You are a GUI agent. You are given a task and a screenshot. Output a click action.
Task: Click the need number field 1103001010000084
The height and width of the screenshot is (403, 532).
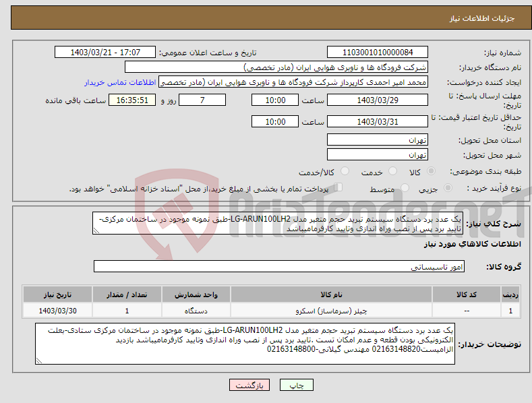pyautogui.click(x=378, y=53)
